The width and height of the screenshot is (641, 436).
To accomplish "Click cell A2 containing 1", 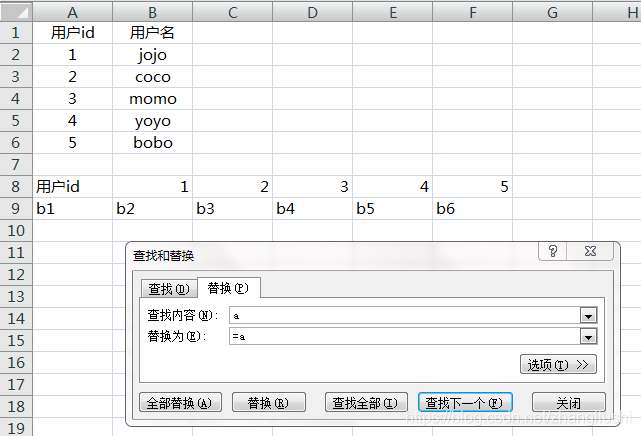I will [72, 55].
